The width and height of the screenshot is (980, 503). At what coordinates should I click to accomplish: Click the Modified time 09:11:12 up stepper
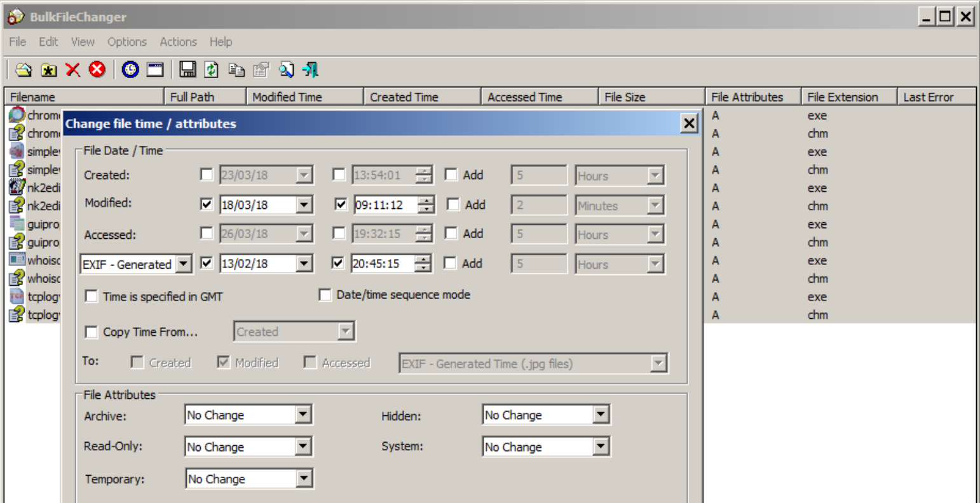click(x=426, y=201)
